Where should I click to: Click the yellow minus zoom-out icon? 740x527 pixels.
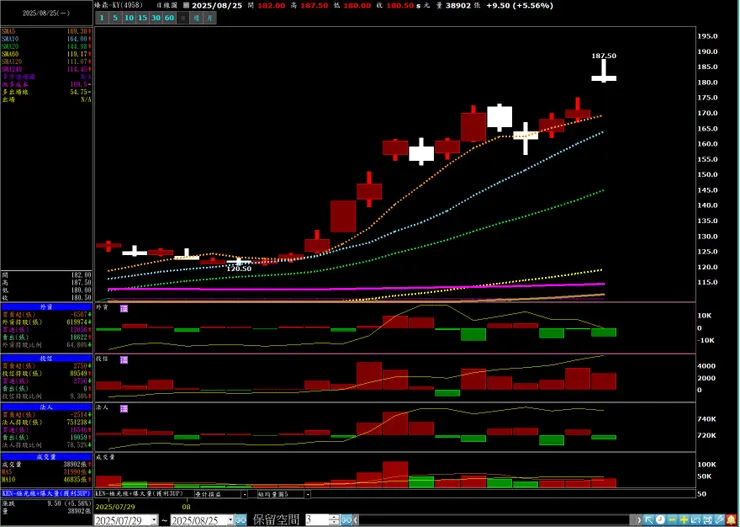click(672, 520)
